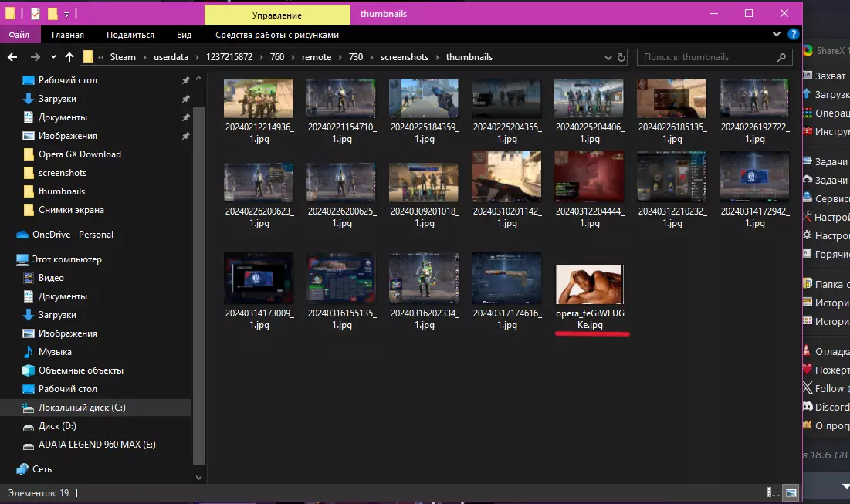Image resolution: width=850 pixels, height=504 pixels.
Task: Go to screenshots breadcrumb folder
Action: pos(405,57)
